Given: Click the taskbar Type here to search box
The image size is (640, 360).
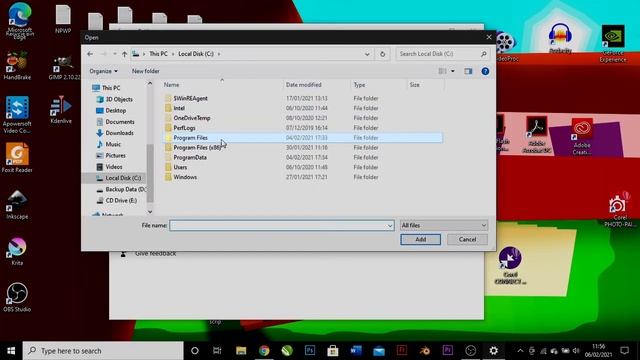Looking at the screenshot, I should 103,351.
